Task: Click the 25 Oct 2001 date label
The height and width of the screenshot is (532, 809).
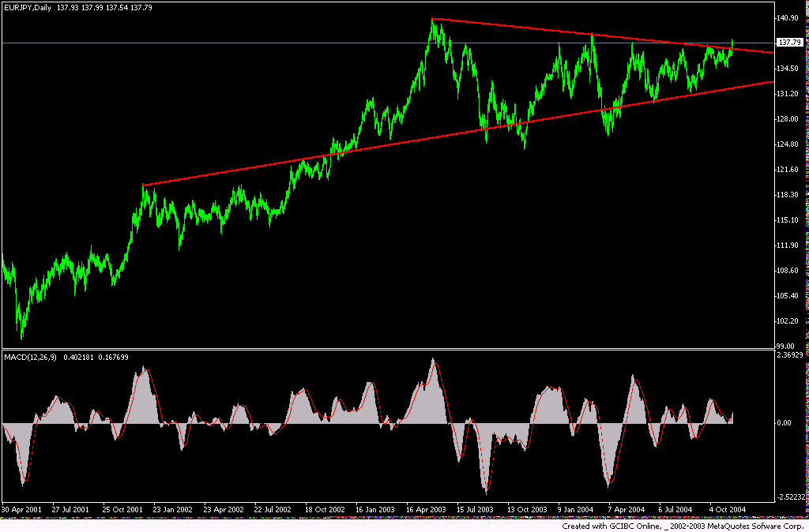Action: pyautogui.click(x=122, y=509)
